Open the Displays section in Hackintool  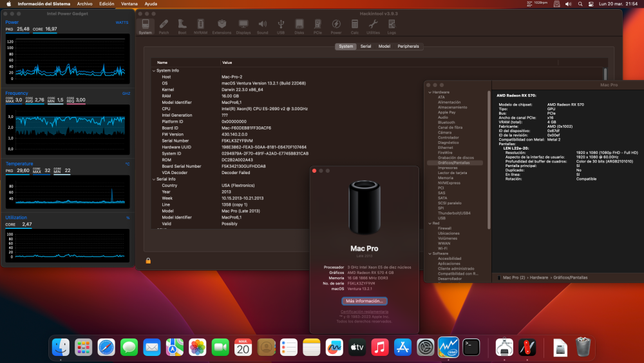[x=243, y=26]
